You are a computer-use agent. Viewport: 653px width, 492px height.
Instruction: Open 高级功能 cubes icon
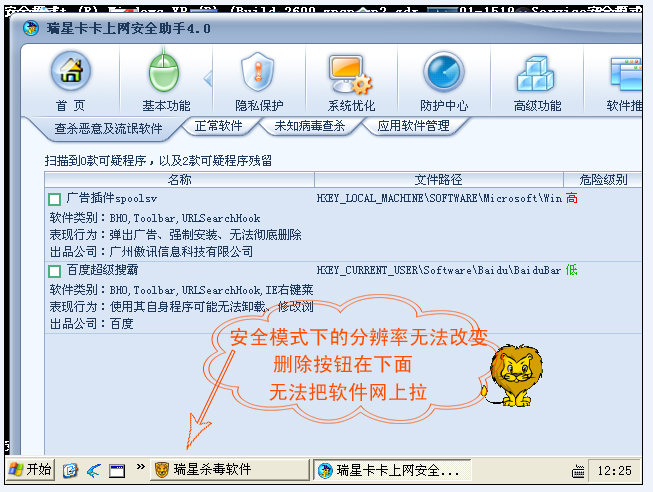pyautogui.click(x=536, y=73)
